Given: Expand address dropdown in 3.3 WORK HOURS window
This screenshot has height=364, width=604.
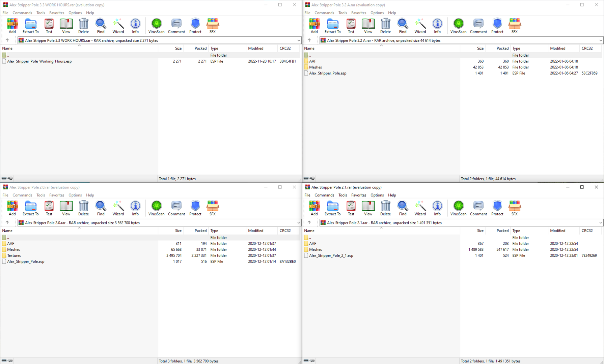Looking at the screenshot, I should [298, 40].
